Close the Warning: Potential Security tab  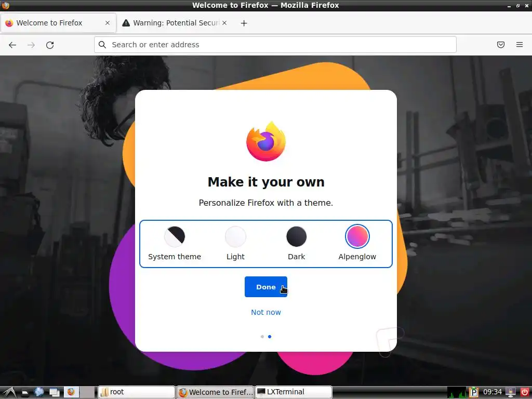click(224, 23)
